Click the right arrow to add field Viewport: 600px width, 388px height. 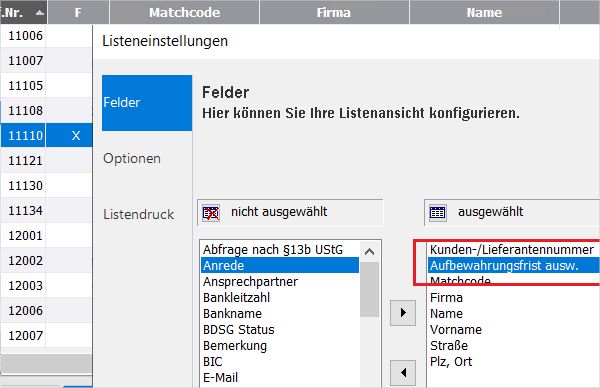pyautogui.click(x=403, y=313)
